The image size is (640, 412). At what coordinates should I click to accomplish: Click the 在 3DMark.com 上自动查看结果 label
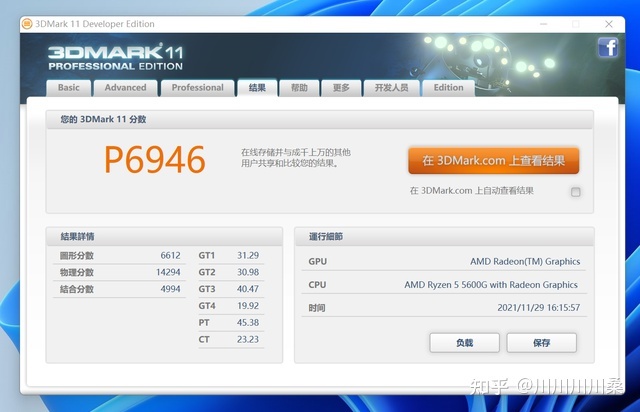click(471, 191)
